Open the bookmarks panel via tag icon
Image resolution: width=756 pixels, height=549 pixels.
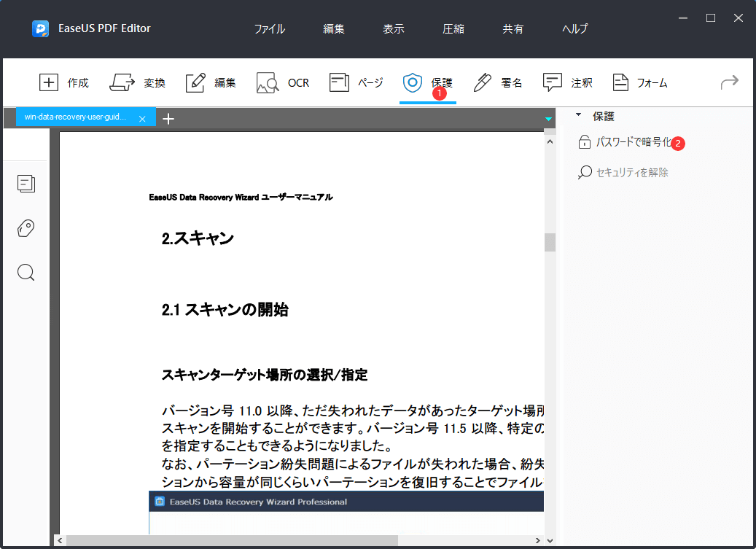[x=26, y=228]
